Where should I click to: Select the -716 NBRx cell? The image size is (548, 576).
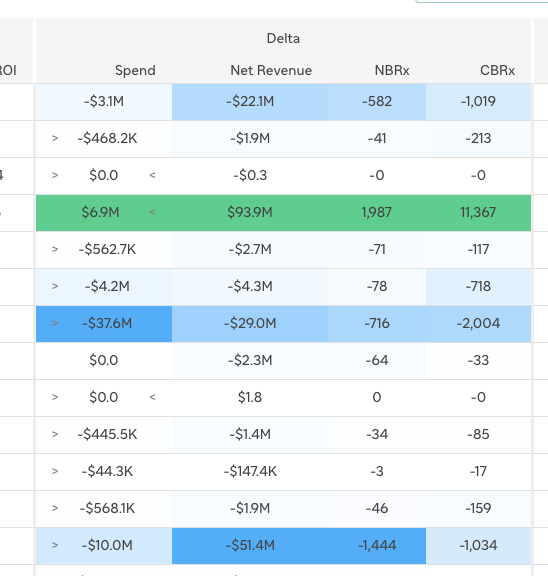point(377,323)
